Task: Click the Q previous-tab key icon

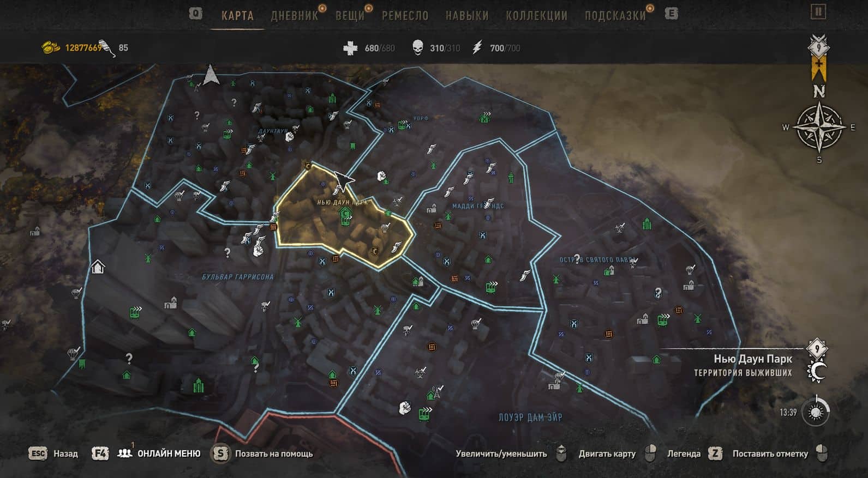Action: click(195, 13)
